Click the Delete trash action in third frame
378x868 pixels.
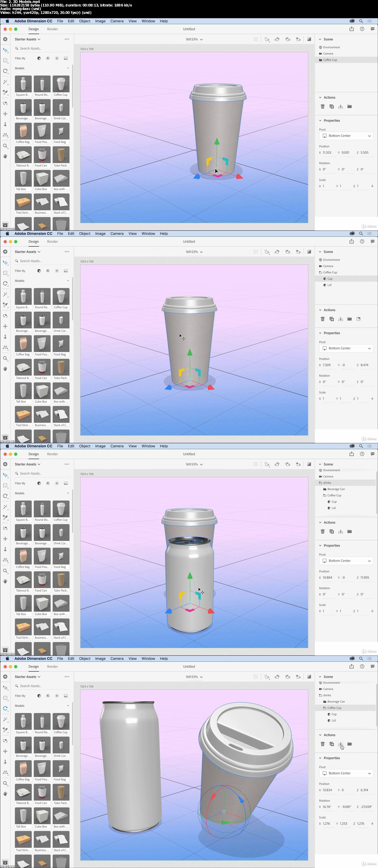point(322,531)
